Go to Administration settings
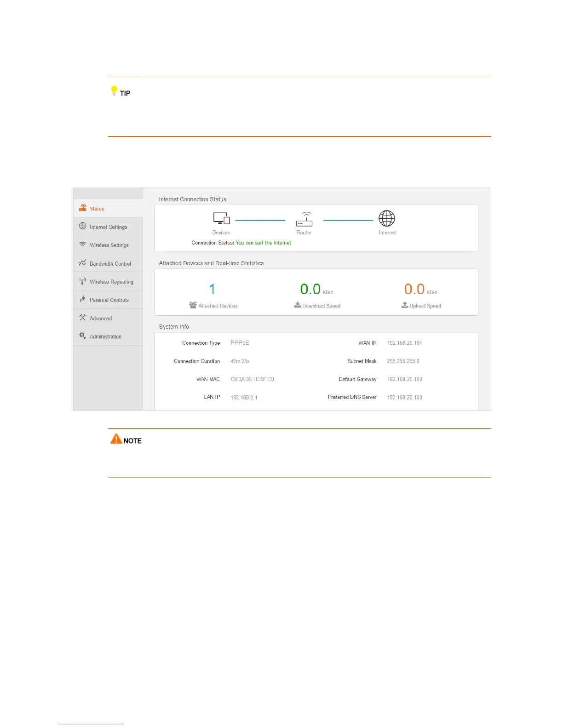 click(x=108, y=336)
